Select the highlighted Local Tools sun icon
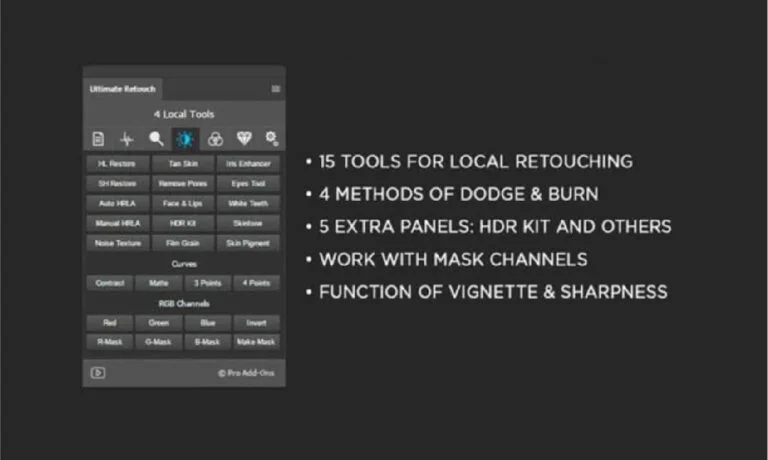The image size is (768, 460). pos(184,139)
